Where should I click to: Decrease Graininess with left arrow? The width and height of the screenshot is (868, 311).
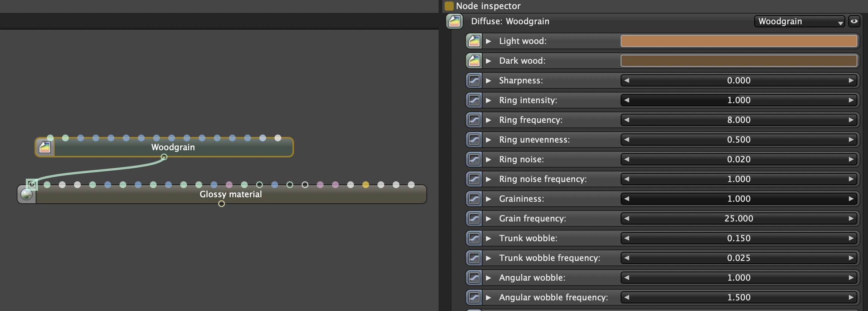627,199
